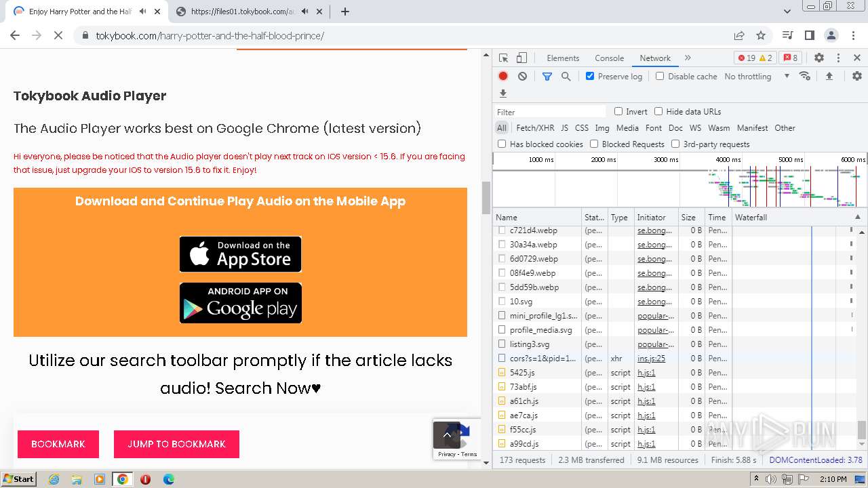This screenshot has height=488, width=868.
Task: Click the Filter text input
Action: [551, 112]
